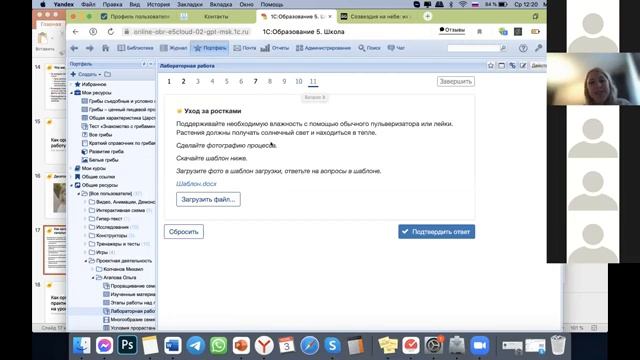Viewport: 640px width, 360px height.
Task: Select Избранное in the tree
Action: click(93, 84)
